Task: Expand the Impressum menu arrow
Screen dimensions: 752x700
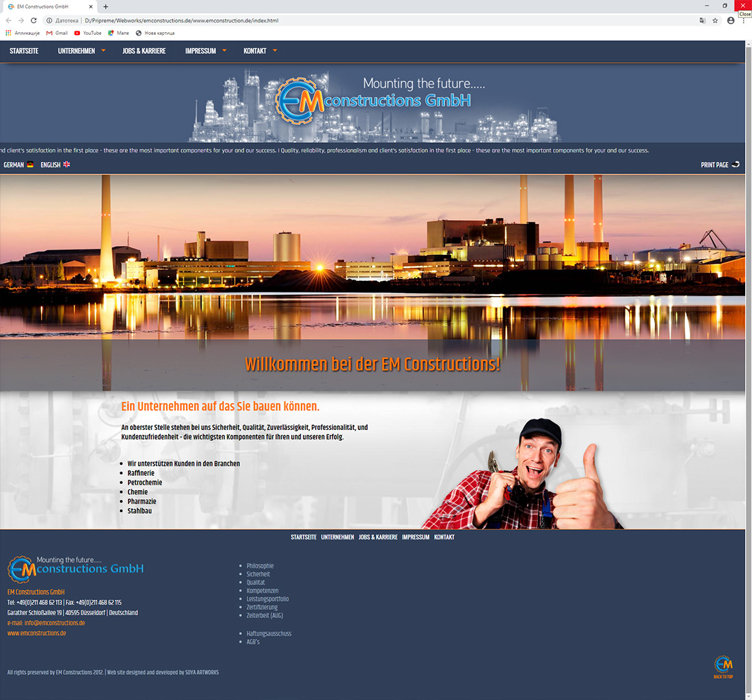Action: click(x=224, y=51)
